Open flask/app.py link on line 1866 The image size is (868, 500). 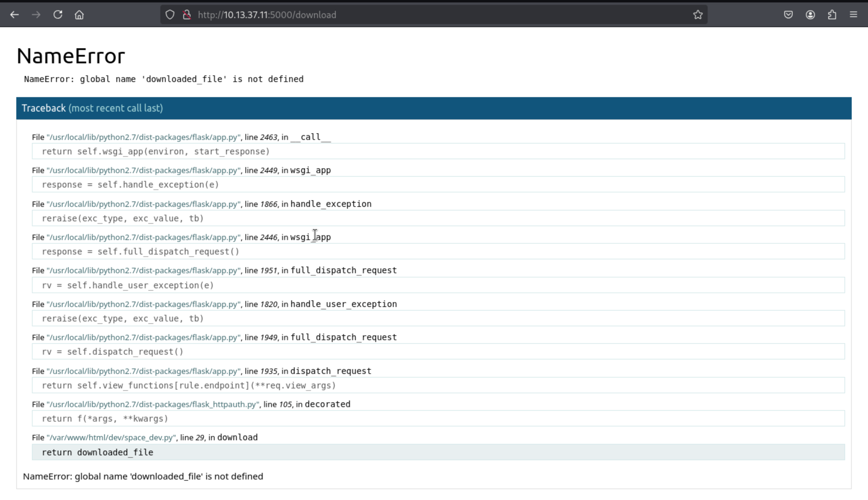pyautogui.click(x=143, y=204)
